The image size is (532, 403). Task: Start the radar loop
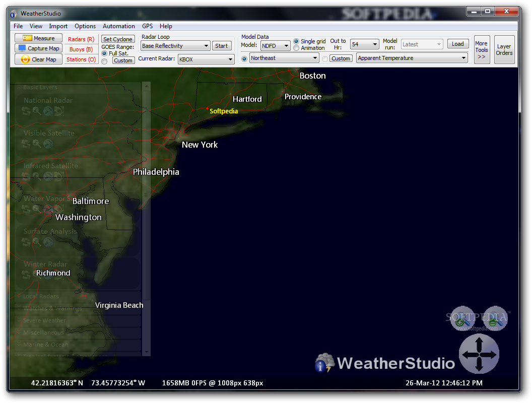pos(222,46)
